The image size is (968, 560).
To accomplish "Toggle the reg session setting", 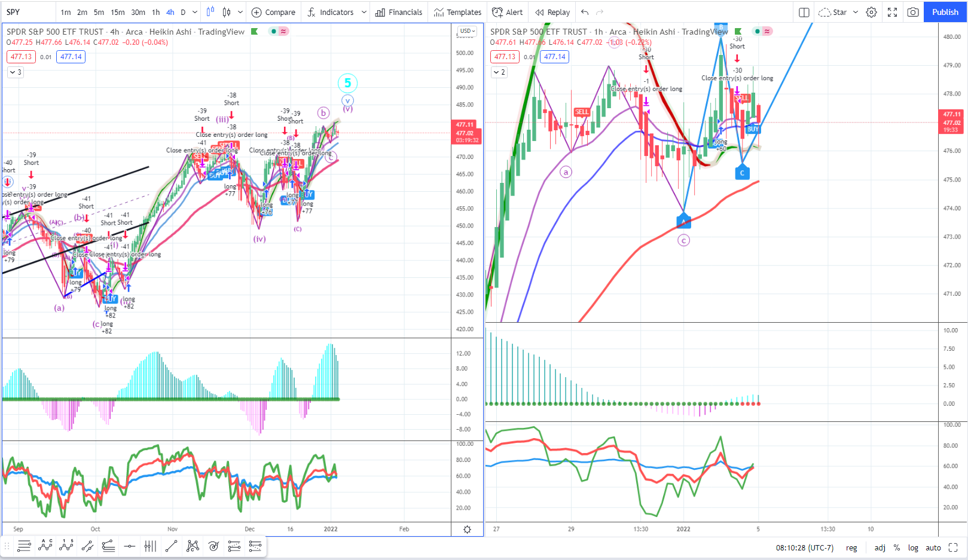I will (851, 547).
